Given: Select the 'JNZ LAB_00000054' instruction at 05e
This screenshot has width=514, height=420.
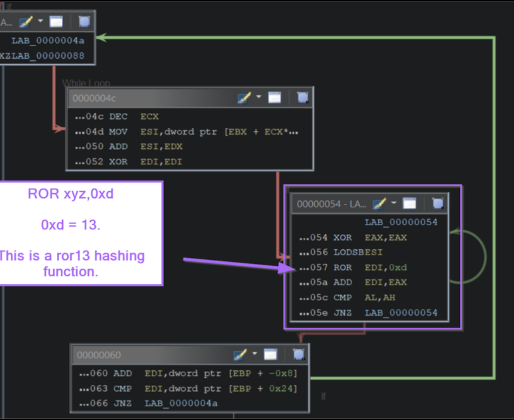Looking at the screenshot, I should point(368,313).
